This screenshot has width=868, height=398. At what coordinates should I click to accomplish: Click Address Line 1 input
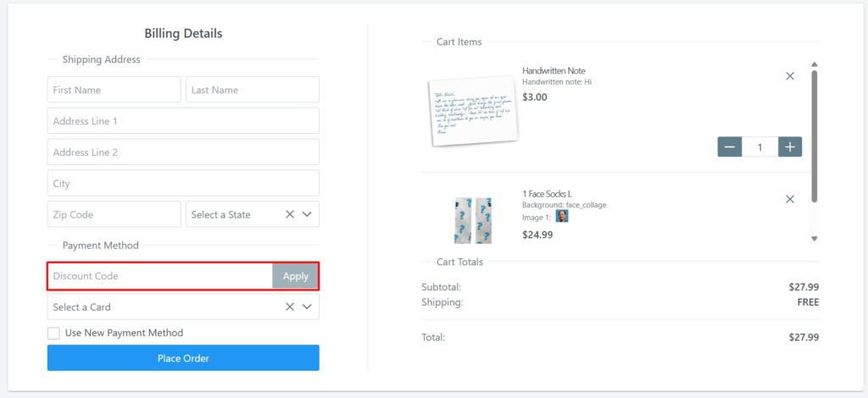[x=183, y=121]
